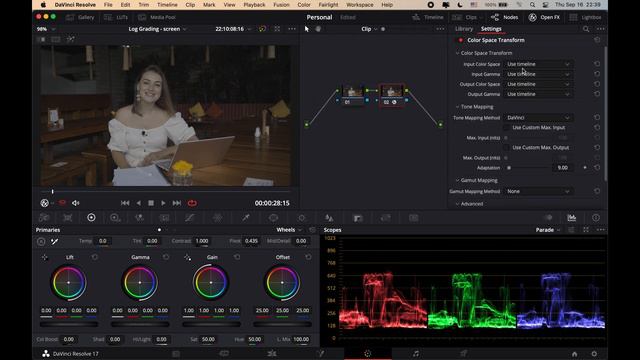Switch to the Deliver page
This screenshot has width=640, height=360.
click(464, 353)
